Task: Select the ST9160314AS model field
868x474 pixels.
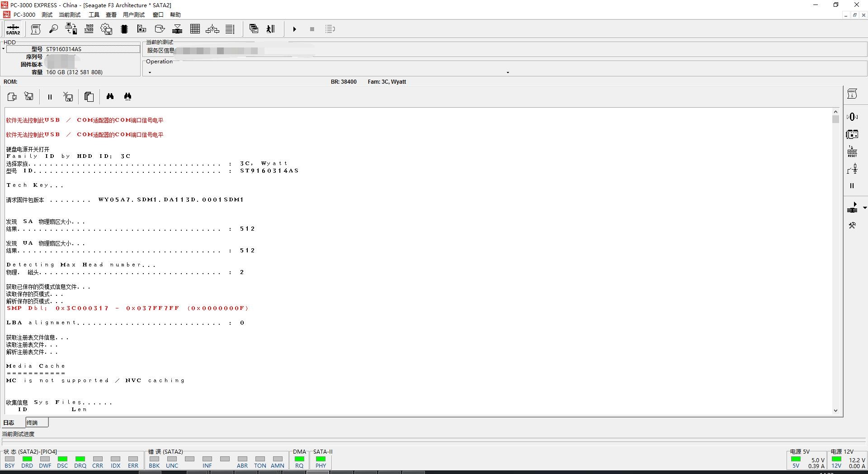Action: (73, 49)
